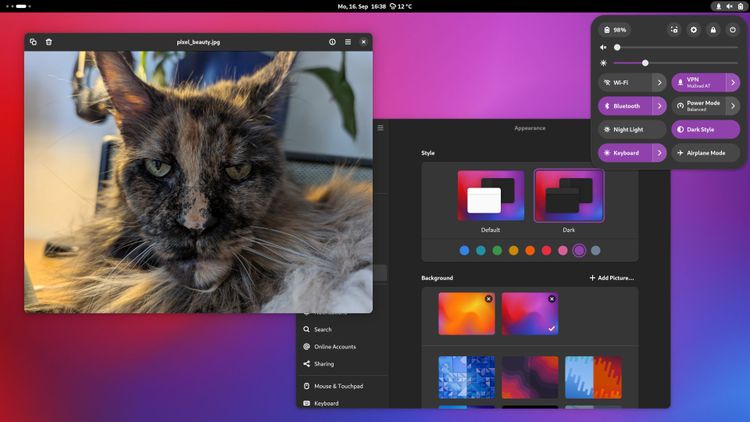Open Settings gear in quick settings
Screen dimensions: 750x422
tap(694, 30)
